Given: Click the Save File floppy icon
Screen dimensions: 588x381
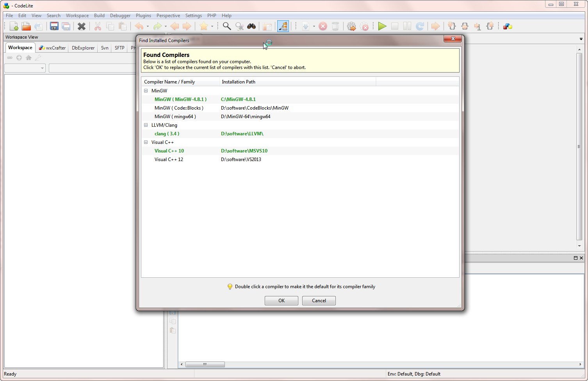Looking at the screenshot, I should click(54, 26).
